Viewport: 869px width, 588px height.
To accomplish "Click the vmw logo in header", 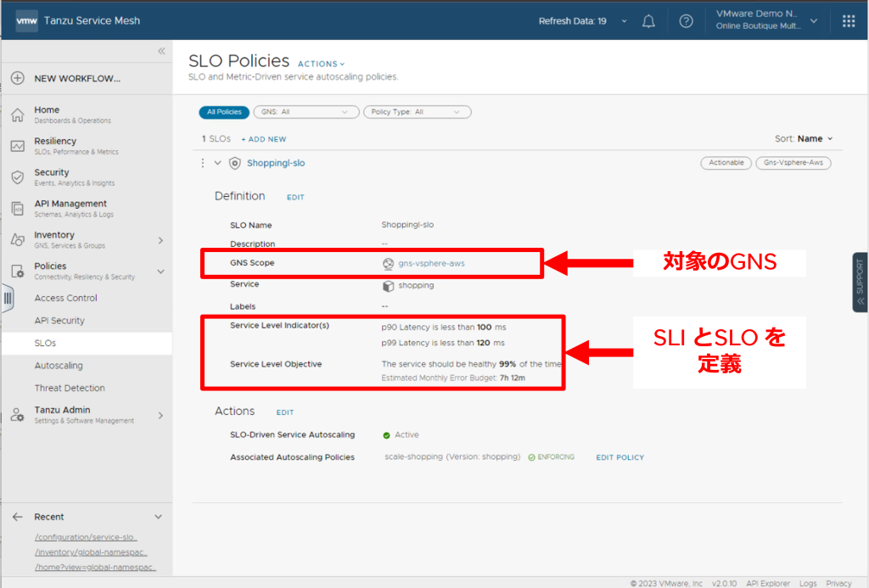I will [26, 21].
